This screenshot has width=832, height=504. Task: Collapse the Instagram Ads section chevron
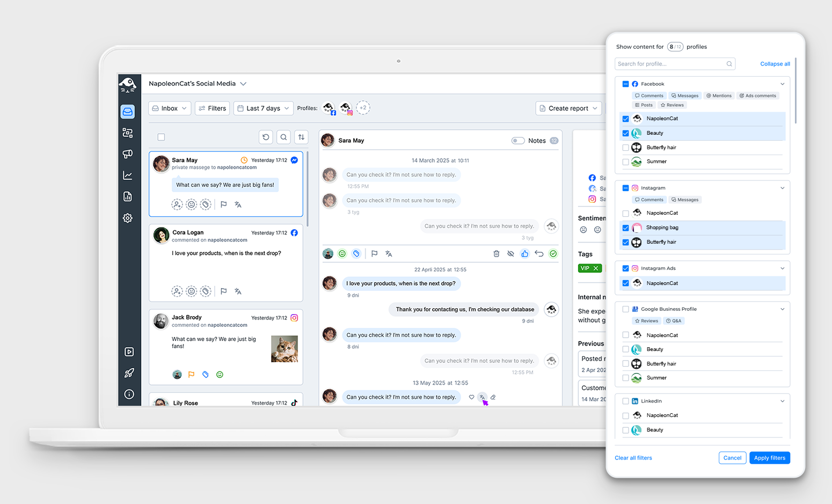[x=782, y=268]
